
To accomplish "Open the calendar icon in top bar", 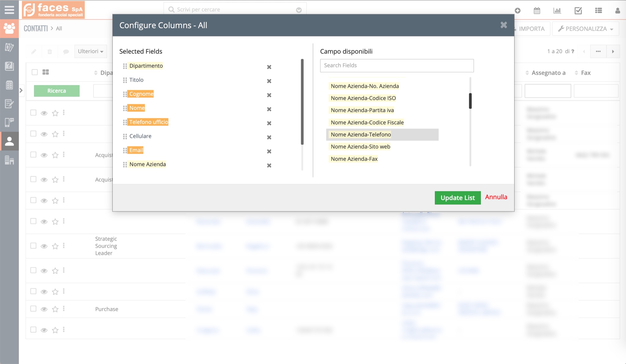I will click(537, 11).
